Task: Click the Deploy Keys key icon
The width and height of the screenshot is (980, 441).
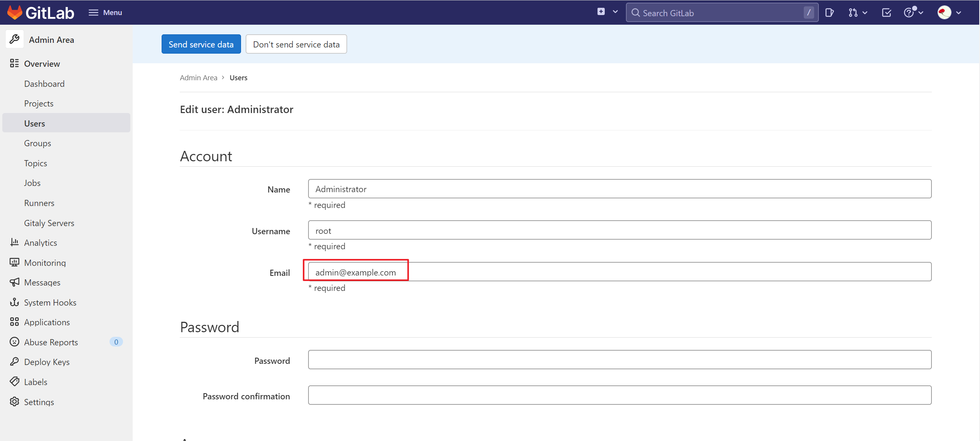Action: (x=14, y=362)
